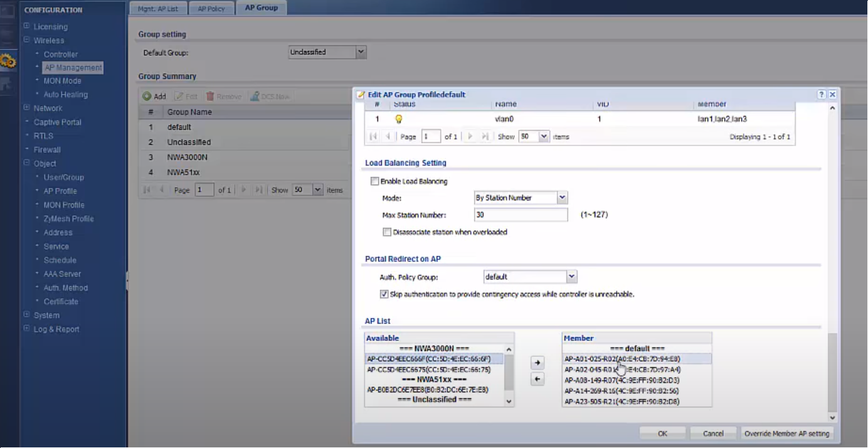Open the load balancing Mode dropdown
The width and height of the screenshot is (868, 448).
562,198
